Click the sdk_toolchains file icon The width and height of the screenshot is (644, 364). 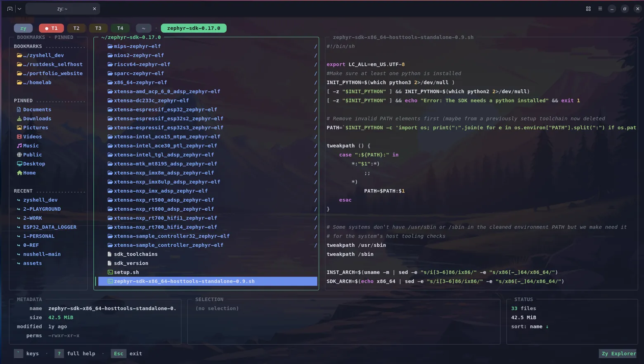[x=109, y=254]
